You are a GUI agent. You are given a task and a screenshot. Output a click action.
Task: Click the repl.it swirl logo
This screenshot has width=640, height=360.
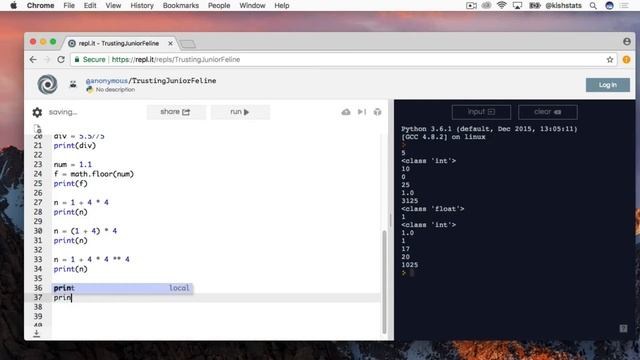pos(47,84)
